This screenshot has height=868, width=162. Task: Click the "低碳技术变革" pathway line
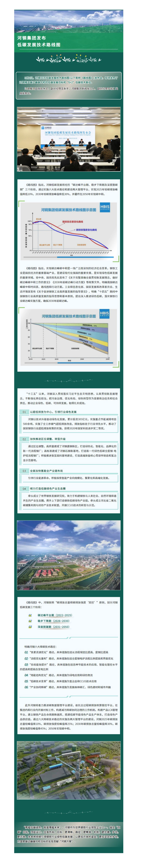(x=61, y=681)
